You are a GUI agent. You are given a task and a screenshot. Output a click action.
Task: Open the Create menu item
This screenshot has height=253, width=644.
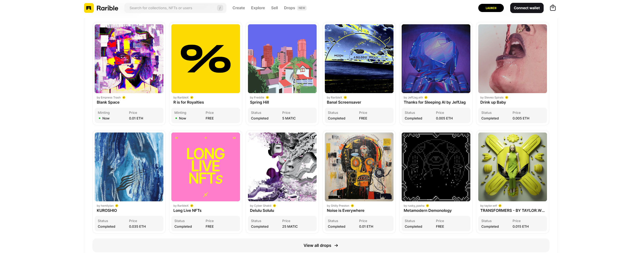pos(238,8)
